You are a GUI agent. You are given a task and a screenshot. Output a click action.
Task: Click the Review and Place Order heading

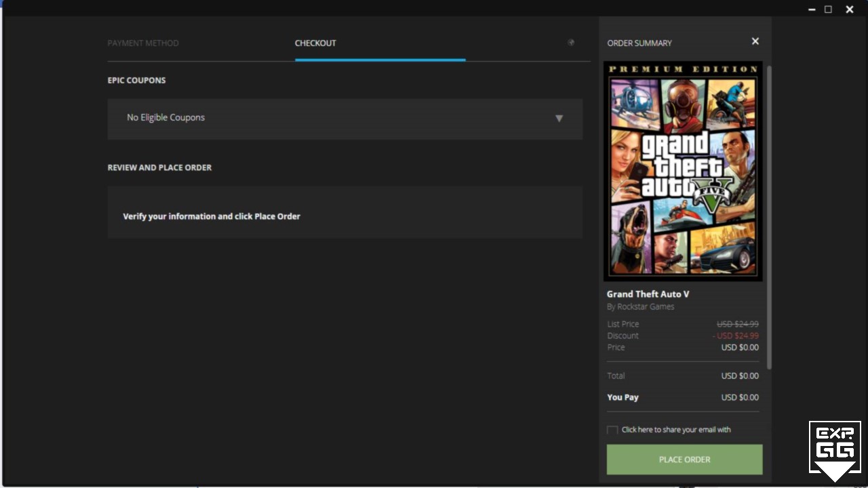click(159, 167)
